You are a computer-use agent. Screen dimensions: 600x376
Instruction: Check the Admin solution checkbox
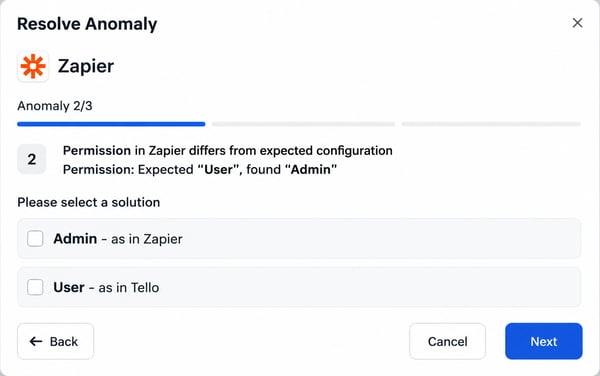[x=35, y=239]
